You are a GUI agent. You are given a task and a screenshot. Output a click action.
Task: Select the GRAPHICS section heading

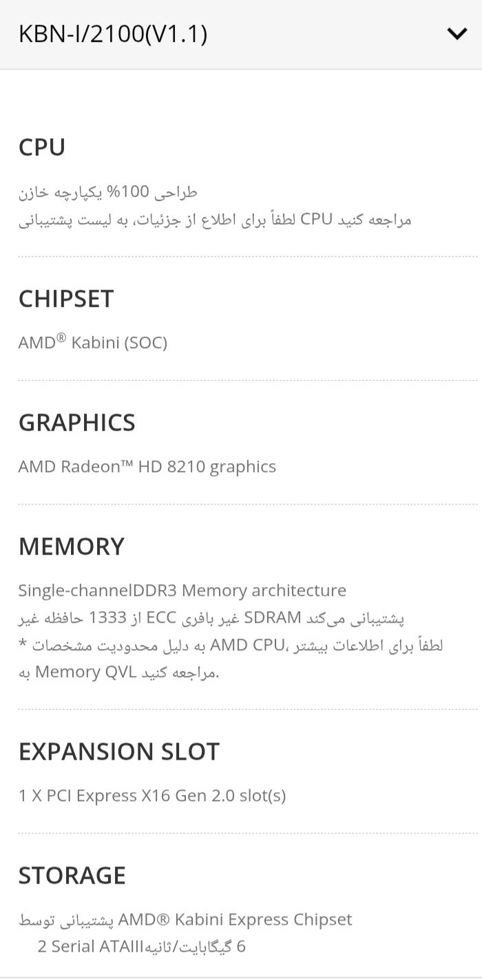[x=77, y=423]
